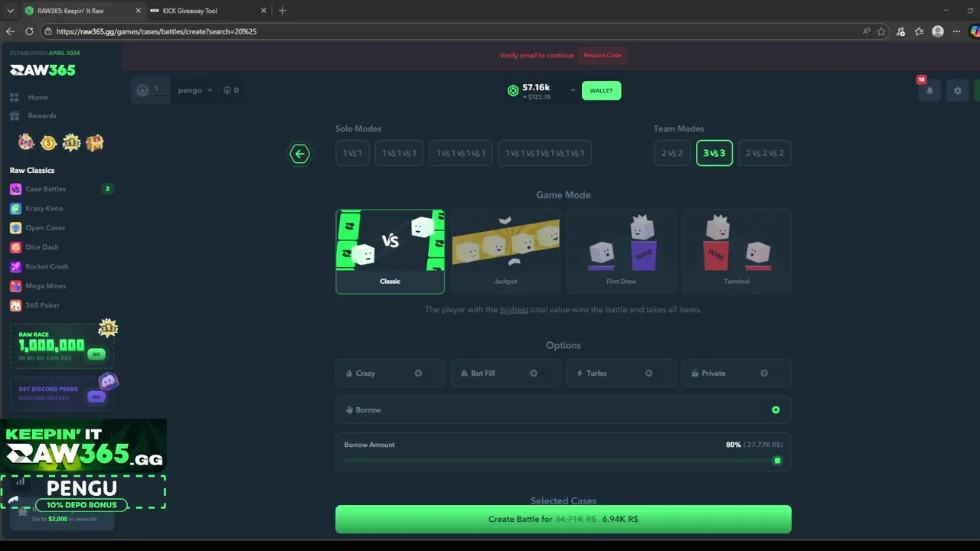Screen dimensions: 980x551
Task: Open browser read aloud icon
Action: [867, 31]
